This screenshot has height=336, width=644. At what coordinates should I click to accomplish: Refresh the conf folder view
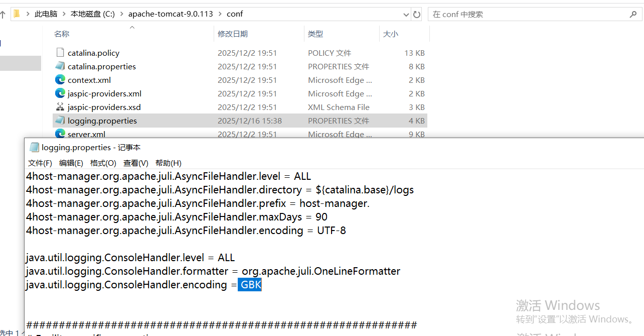pos(417,15)
